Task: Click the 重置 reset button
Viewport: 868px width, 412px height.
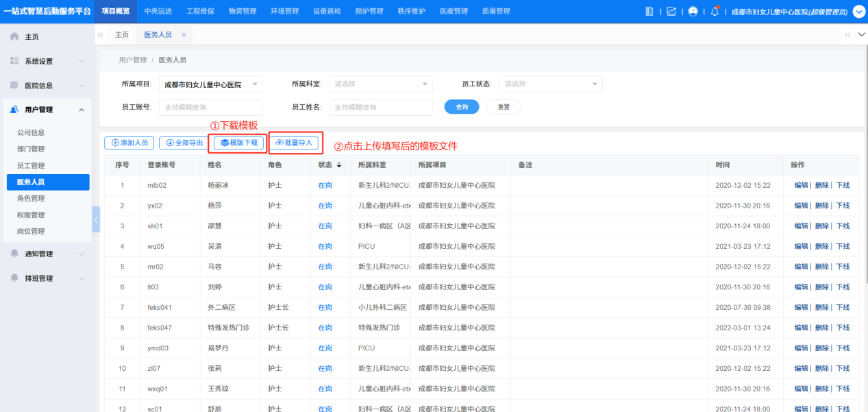Action: pos(504,107)
